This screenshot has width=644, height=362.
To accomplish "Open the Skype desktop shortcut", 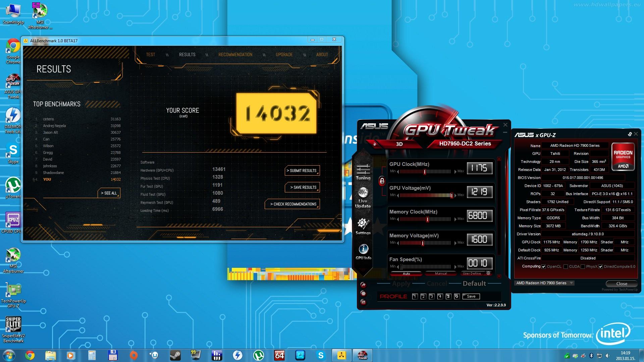I will click(13, 154).
